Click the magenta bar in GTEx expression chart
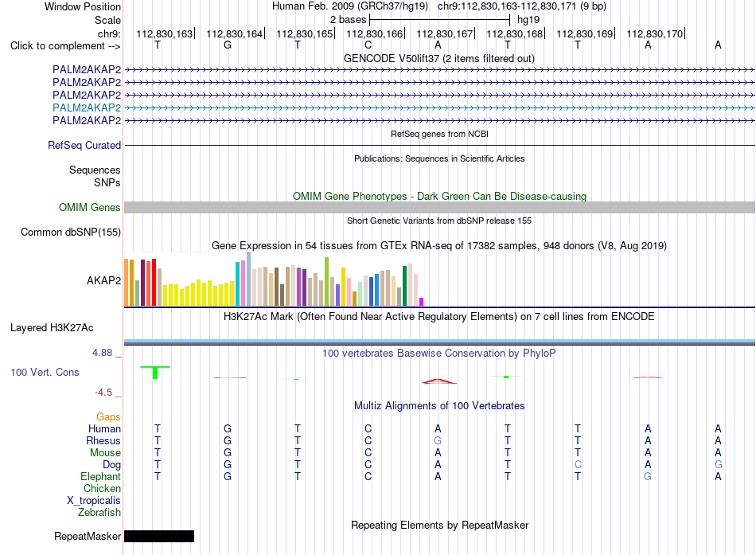756x555 pixels. 422,302
